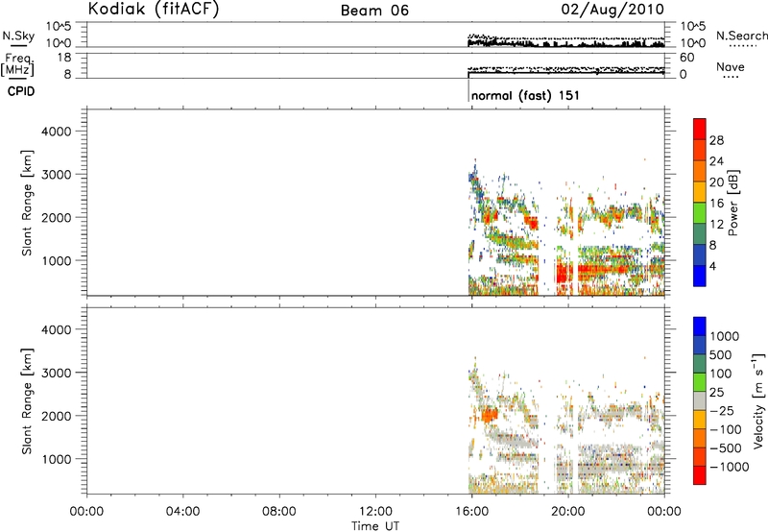Click the orange velocity patch near 2000 km
The image size is (768, 532).
click(490, 416)
